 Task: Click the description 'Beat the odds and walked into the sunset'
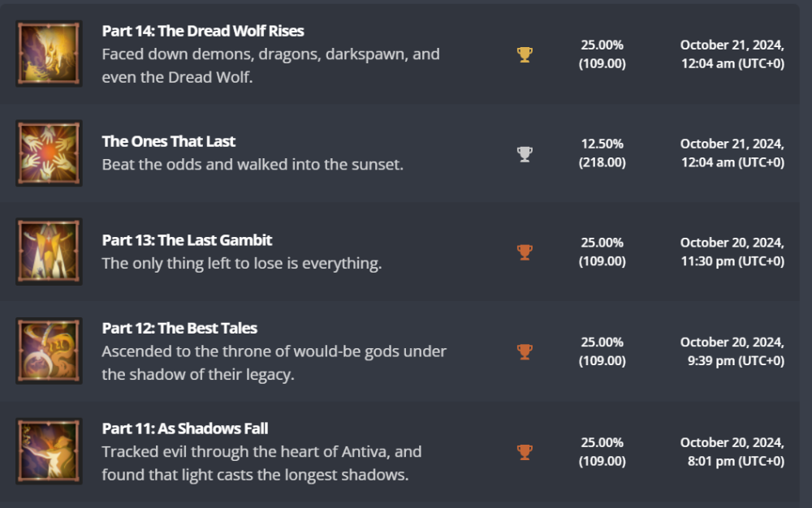[252, 165]
